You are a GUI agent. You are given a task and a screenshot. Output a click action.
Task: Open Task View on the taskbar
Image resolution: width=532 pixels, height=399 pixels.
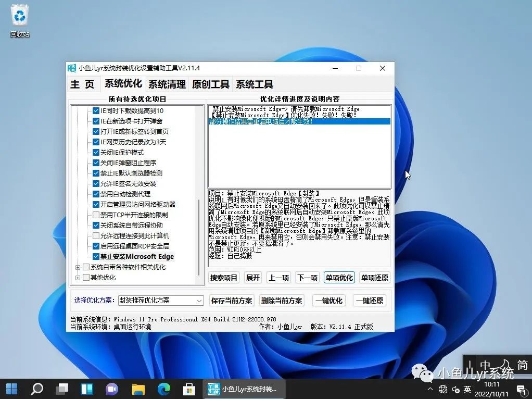pyautogui.click(x=62, y=389)
